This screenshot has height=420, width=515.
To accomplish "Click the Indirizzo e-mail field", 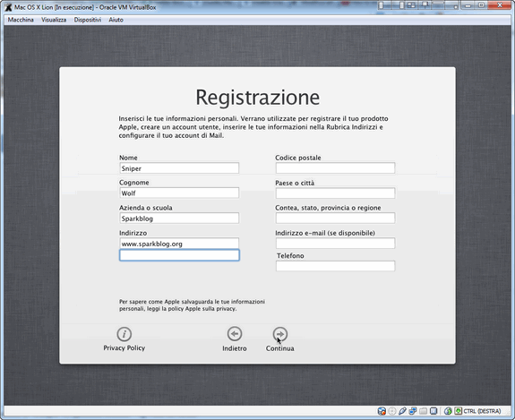I will [x=335, y=244].
